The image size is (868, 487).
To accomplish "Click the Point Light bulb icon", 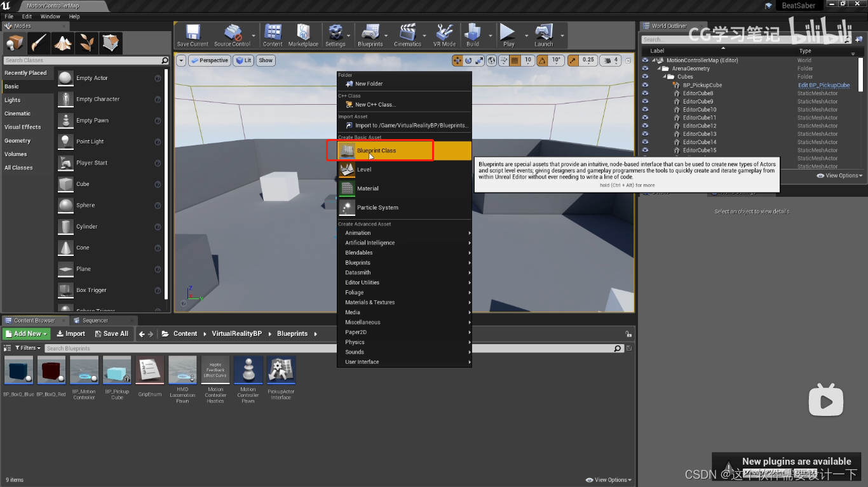I will coord(65,142).
